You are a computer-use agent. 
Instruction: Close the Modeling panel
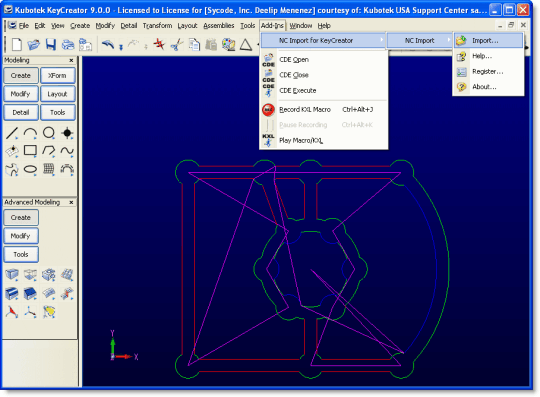(x=71, y=60)
